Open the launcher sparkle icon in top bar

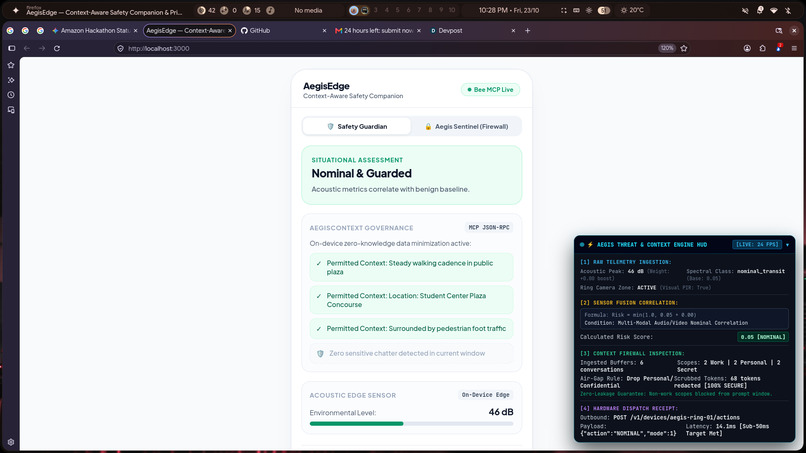[15, 10]
